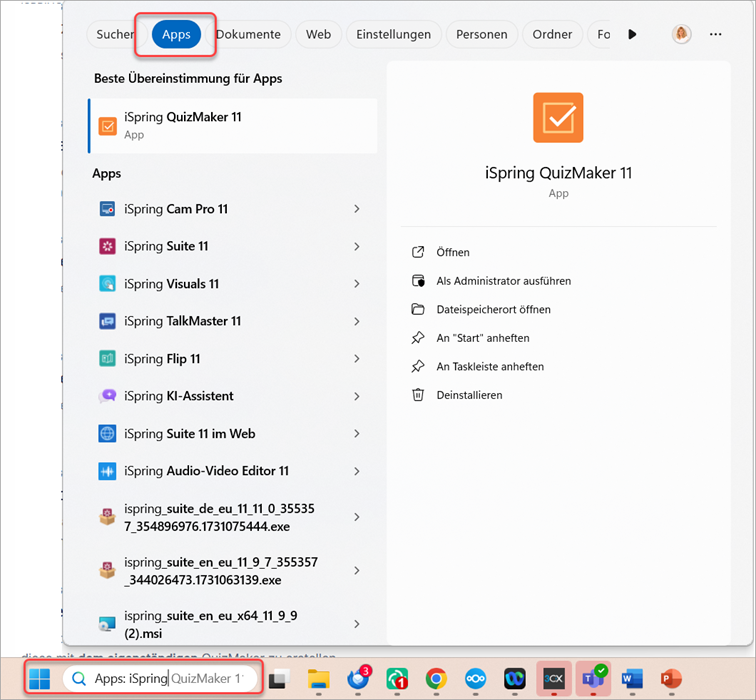Expand arrow next to ispring_suite_de_eu exe file
The height and width of the screenshot is (700, 756).
click(357, 517)
